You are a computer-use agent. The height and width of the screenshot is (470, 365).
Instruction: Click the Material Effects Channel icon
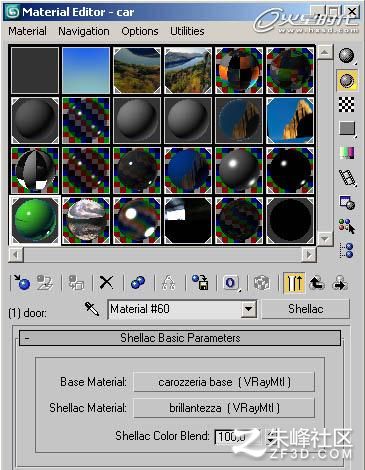[231, 283]
